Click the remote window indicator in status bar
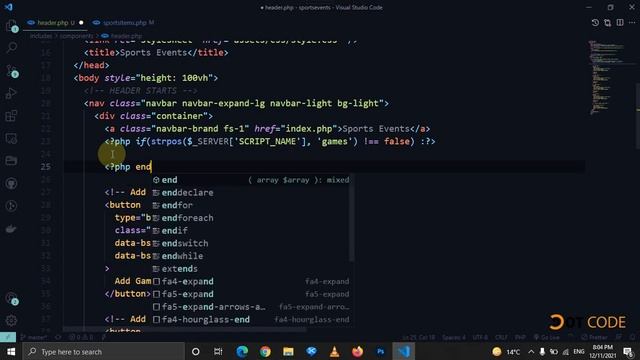Screen dimensions: 640x360 [x=8, y=337]
